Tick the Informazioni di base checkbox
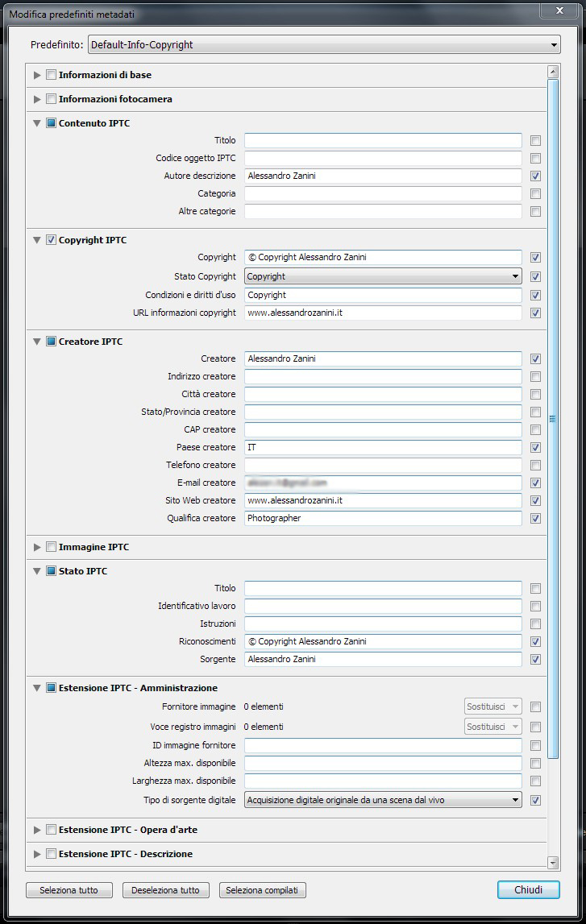This screenshot has height=924, width=586. pos(51,75)
